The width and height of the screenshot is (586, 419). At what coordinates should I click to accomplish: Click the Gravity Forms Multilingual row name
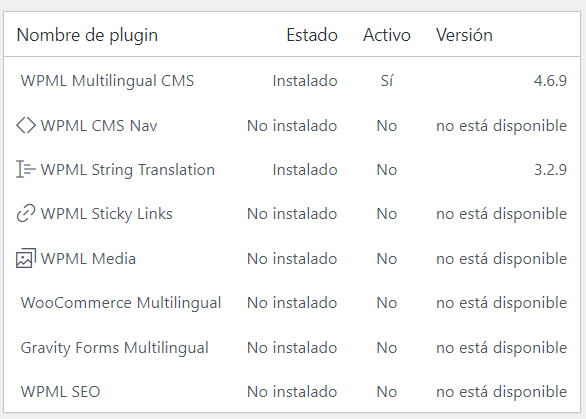[x=114, y=348]
